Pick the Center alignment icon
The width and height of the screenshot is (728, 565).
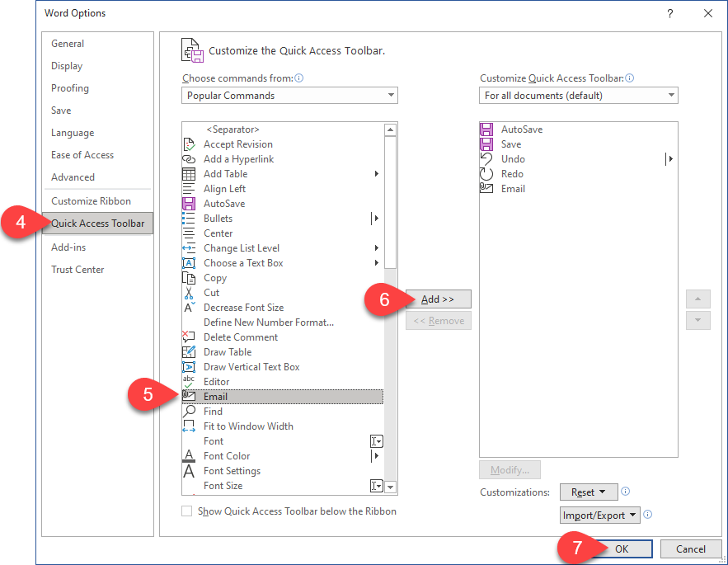[x=189, y=233]
